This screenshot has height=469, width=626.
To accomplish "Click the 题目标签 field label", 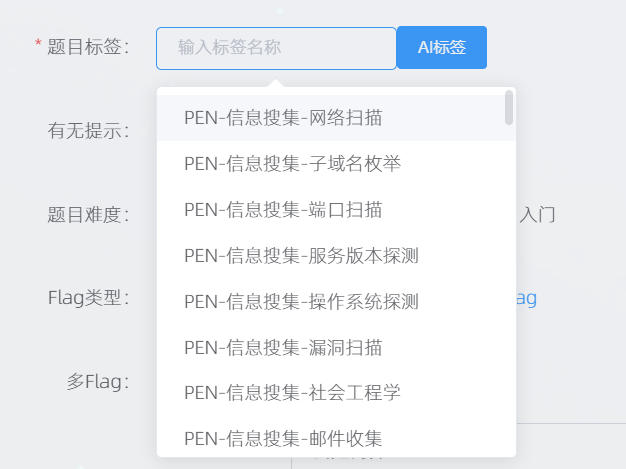I will pos(88,47).
